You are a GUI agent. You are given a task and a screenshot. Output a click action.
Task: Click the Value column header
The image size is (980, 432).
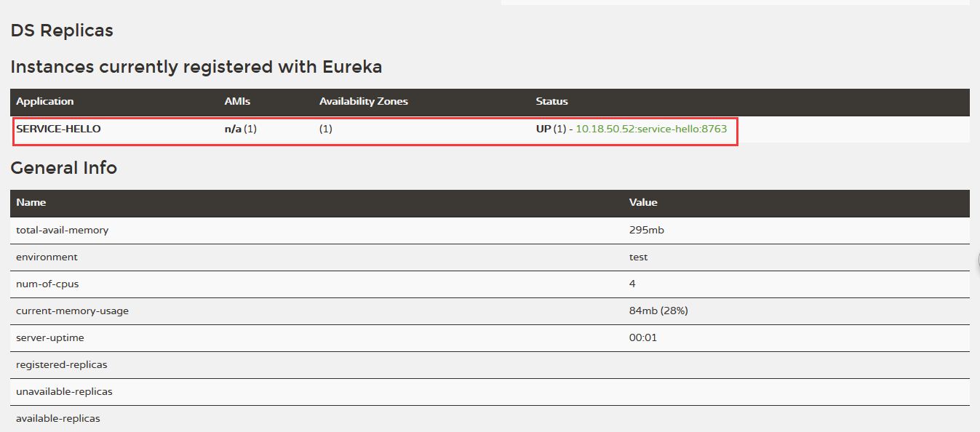coord(643,202)
